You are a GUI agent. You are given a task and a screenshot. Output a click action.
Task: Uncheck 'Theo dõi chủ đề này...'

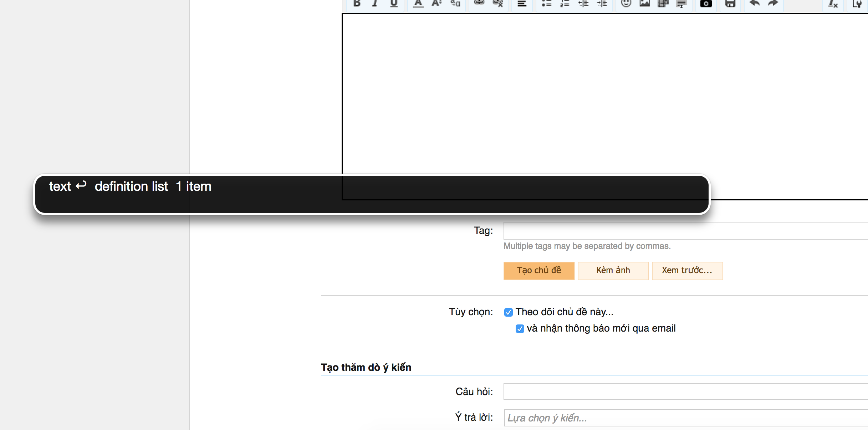[508, 312]
